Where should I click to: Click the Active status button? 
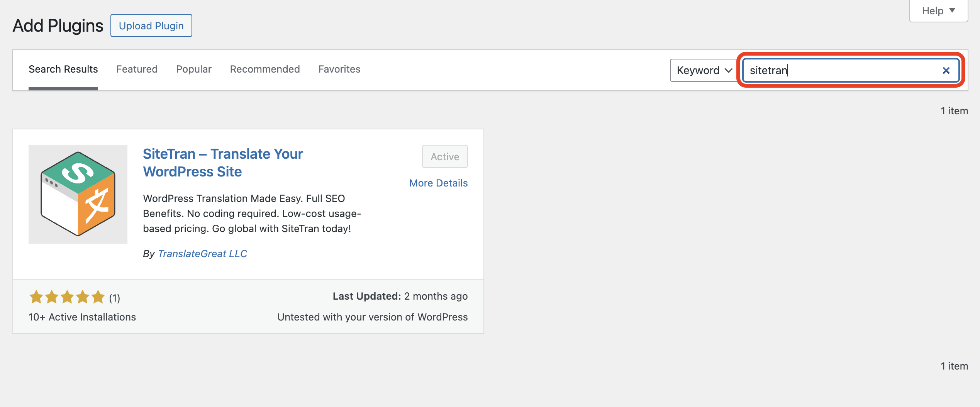445,156
